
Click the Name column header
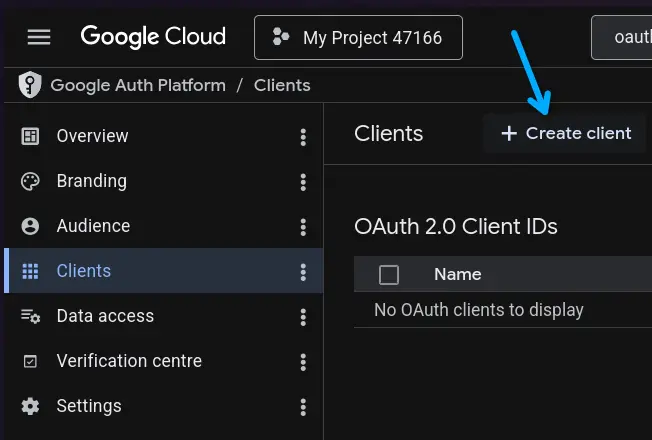[x=457, y=274]
